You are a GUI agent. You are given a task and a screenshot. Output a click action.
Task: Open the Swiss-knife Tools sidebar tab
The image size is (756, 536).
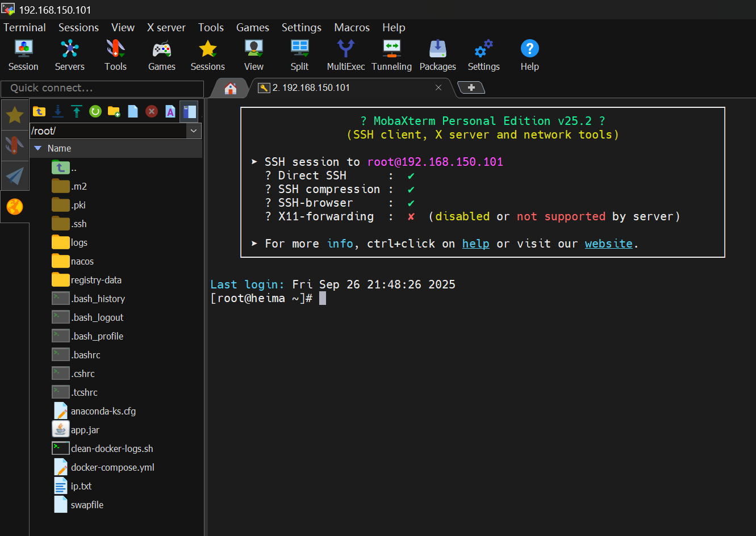(x=15, y=145)
